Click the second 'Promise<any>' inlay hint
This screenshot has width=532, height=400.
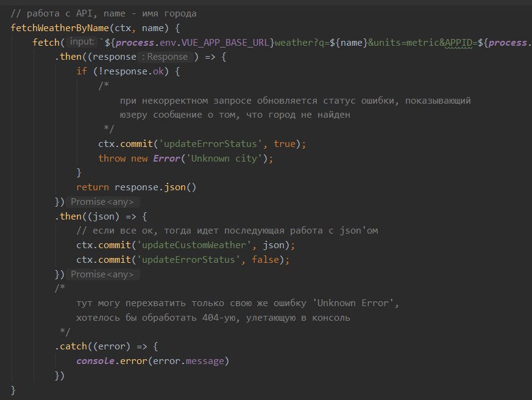coord(102,274)
